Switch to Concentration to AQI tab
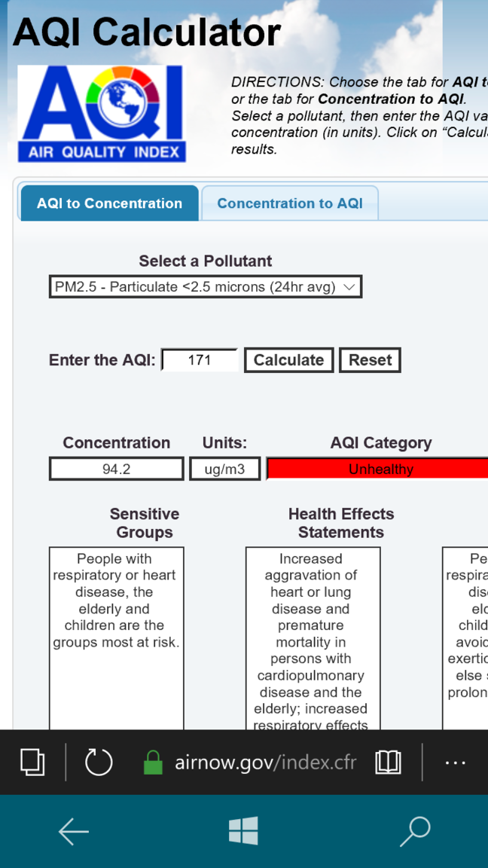Screen dimensions: 488x868 [x=290, y=203]
